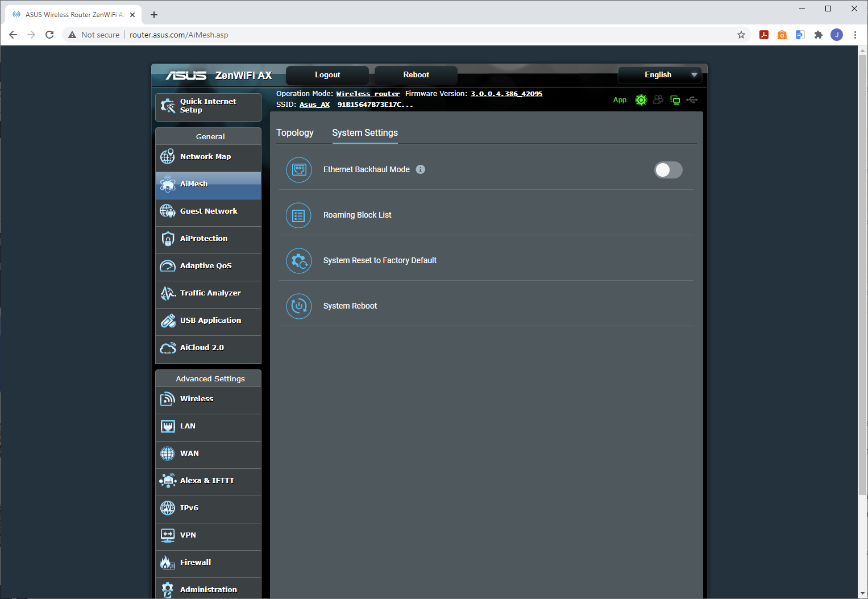Open the Adobe Acrobat extension

coord(764,35)
